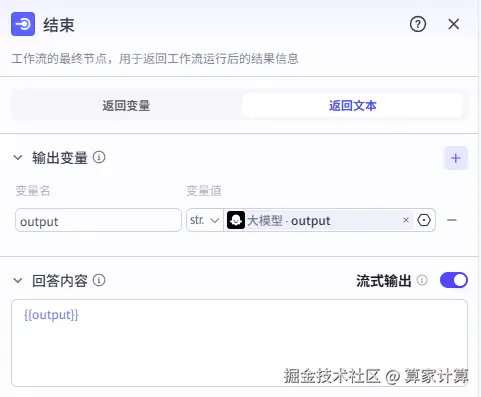Clear the 大模型 output reference

[406, 220]
